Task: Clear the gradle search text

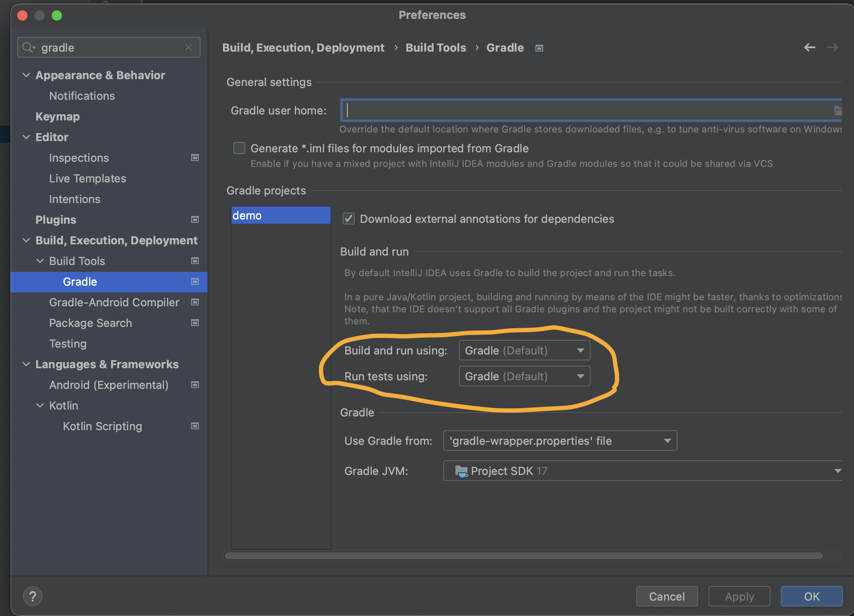Action: point(189,47)
